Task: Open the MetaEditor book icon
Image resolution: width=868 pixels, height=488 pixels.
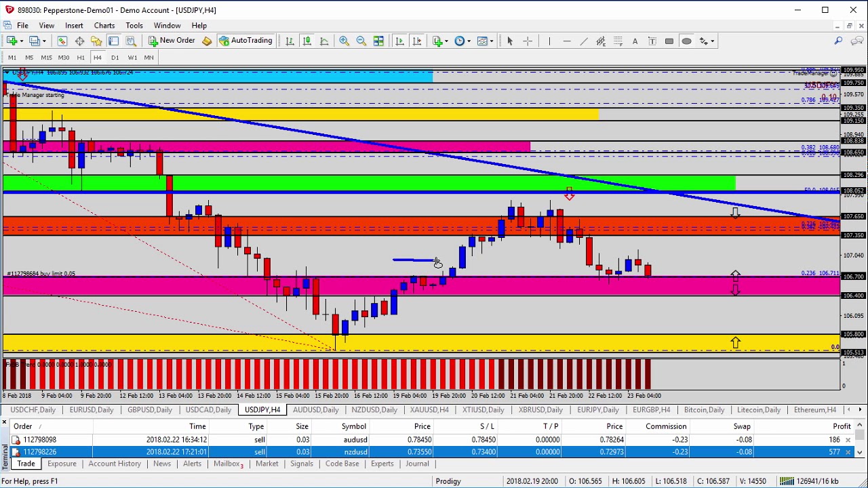Action: point(207,41)
